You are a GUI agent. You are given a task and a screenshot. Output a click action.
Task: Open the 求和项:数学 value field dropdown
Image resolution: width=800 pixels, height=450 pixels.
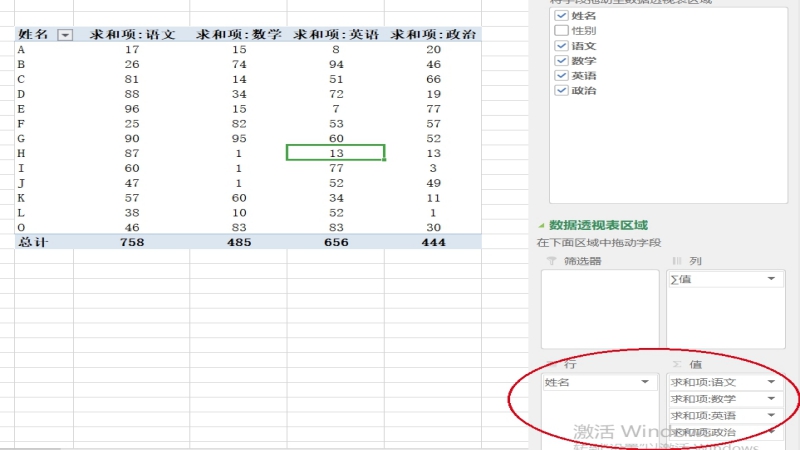771,399
